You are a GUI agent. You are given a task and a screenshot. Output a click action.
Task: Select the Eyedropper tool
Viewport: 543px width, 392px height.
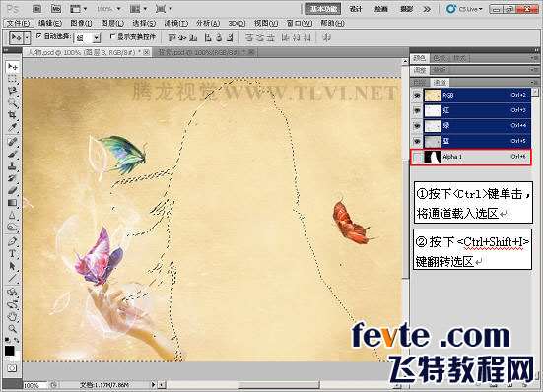tap(13, 127)
